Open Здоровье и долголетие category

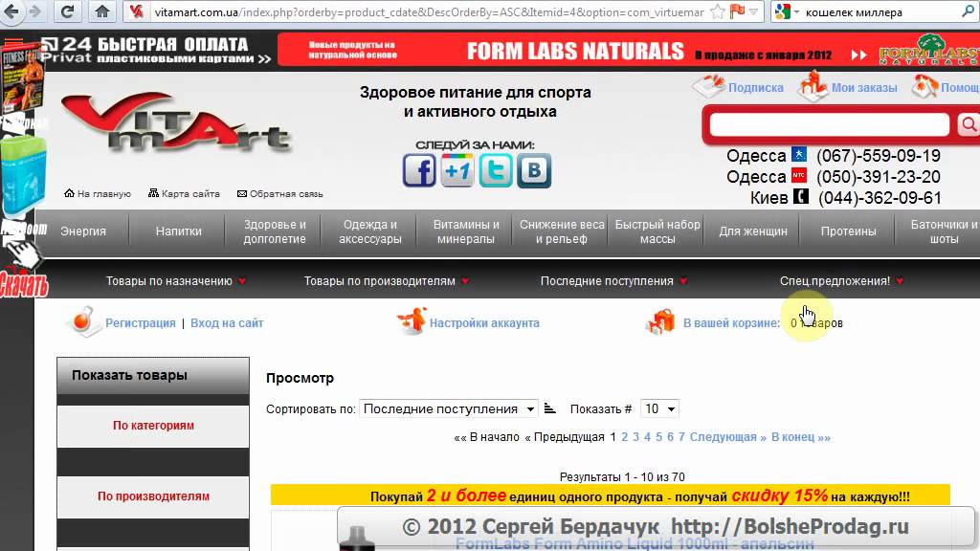pos(275,231)
